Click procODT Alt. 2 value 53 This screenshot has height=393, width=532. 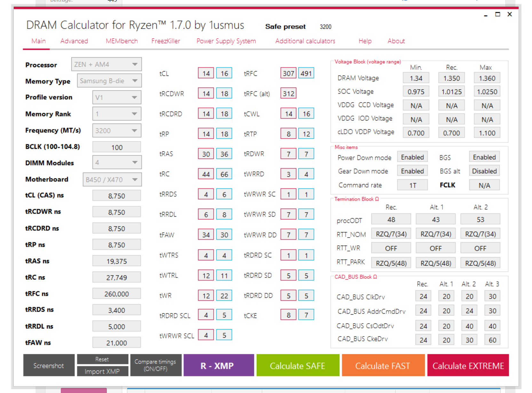click(x=480, y=219)
